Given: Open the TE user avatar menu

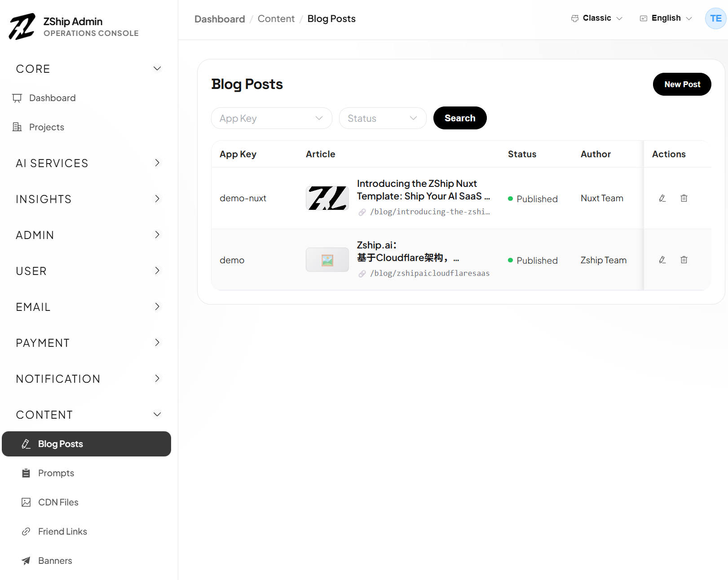Looking at the screenshot, I should 715,18.
